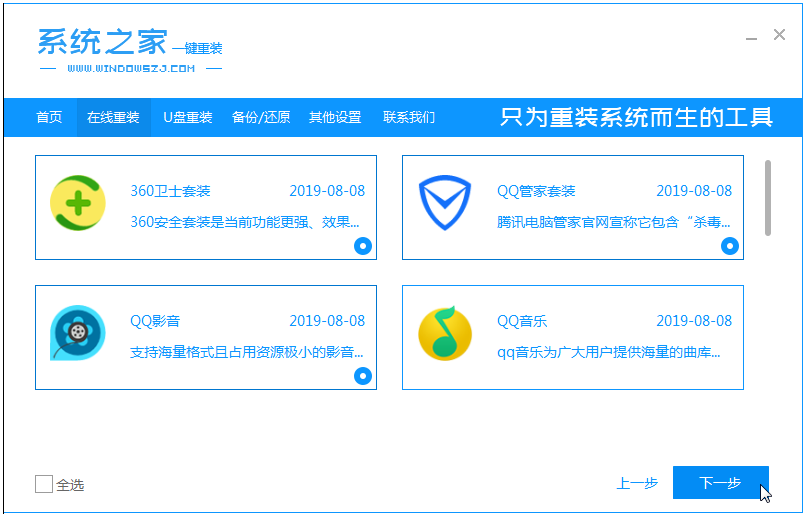This screenshot has width=806, height=514.
Task: Select the 联系我们 tab
Action: click(x=409, y=117)
